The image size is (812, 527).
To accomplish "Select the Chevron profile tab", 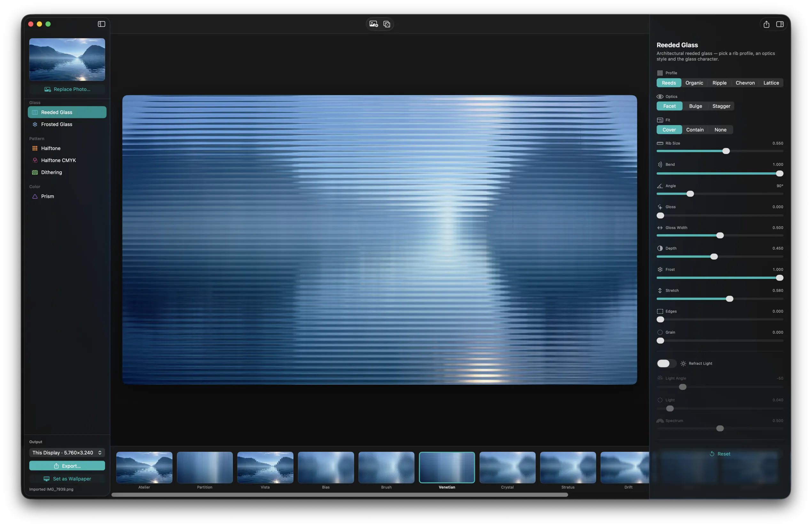I will 745,83.
